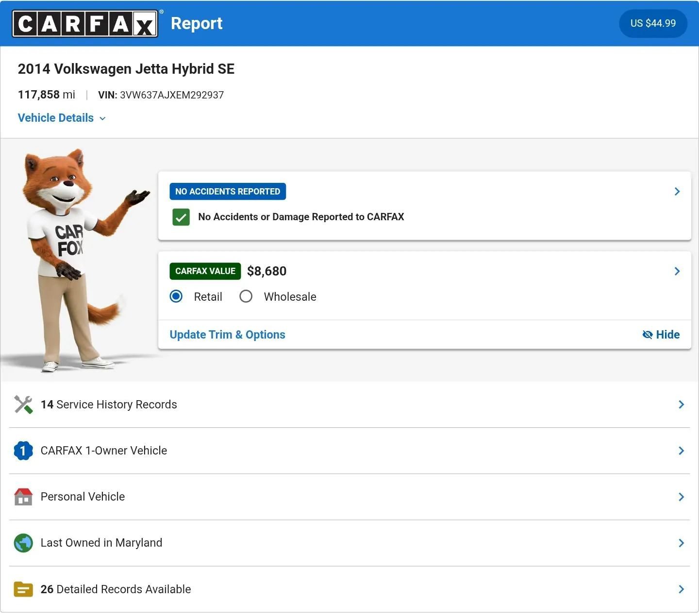Click the VIN number 3VW637AJXEM292937
The image size is (699, 616).
coord(172,95)
